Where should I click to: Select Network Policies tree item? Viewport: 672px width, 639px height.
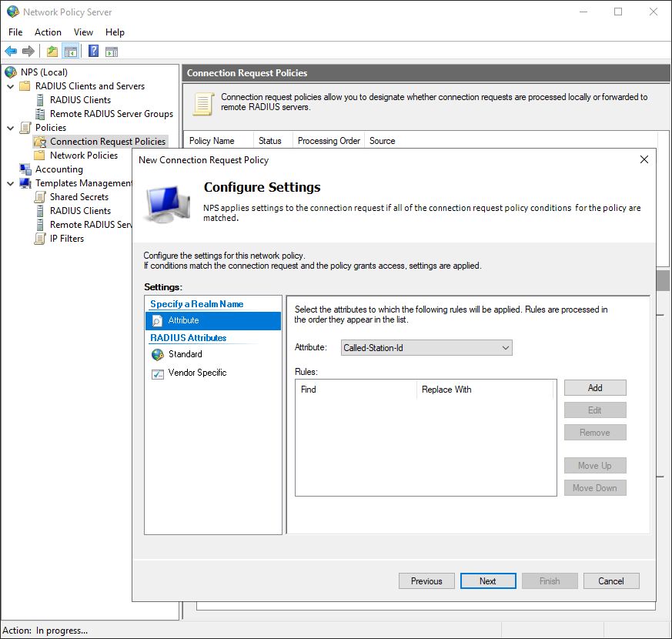point(84,156)
